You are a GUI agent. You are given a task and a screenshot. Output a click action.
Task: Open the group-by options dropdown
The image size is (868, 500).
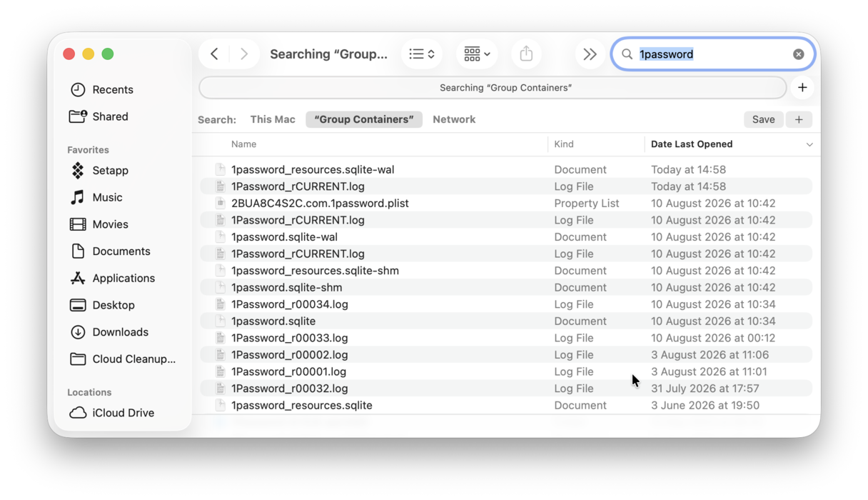[x=477, y=54]
